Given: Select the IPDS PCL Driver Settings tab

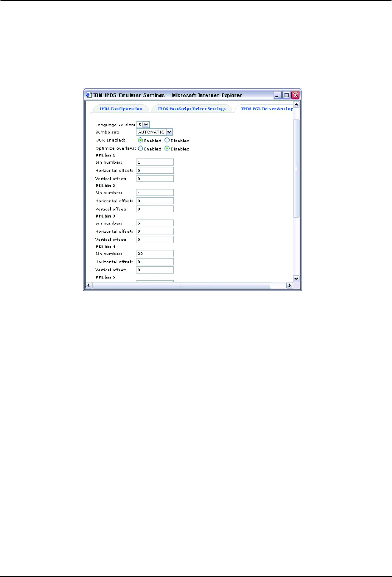Looking at the screenshot, I should (264, 109).
